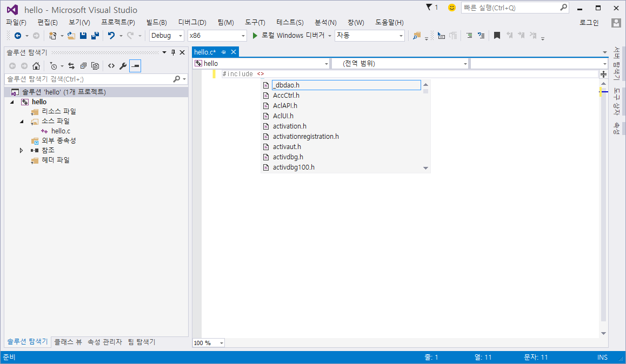Open the 도움말(H) menu
This screenshot has width=626, height=364.
[x=389, y=23]
